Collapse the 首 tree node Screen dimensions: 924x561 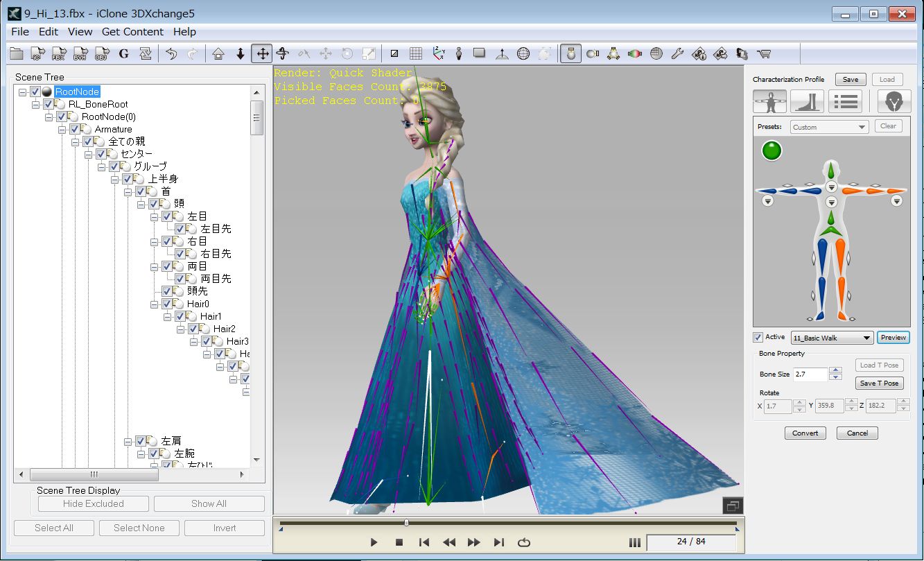(128, 191)
